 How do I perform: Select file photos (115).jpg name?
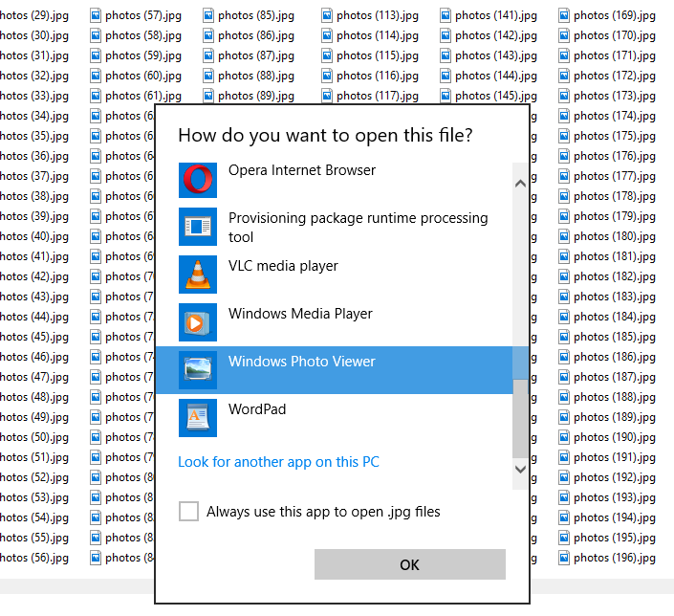click(x=378, y=55)
